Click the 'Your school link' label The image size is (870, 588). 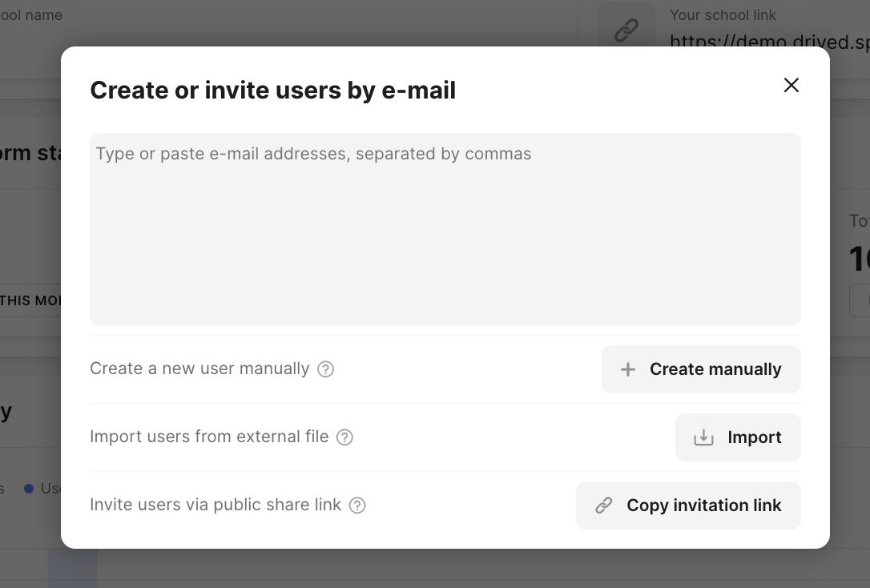[723, 15]
